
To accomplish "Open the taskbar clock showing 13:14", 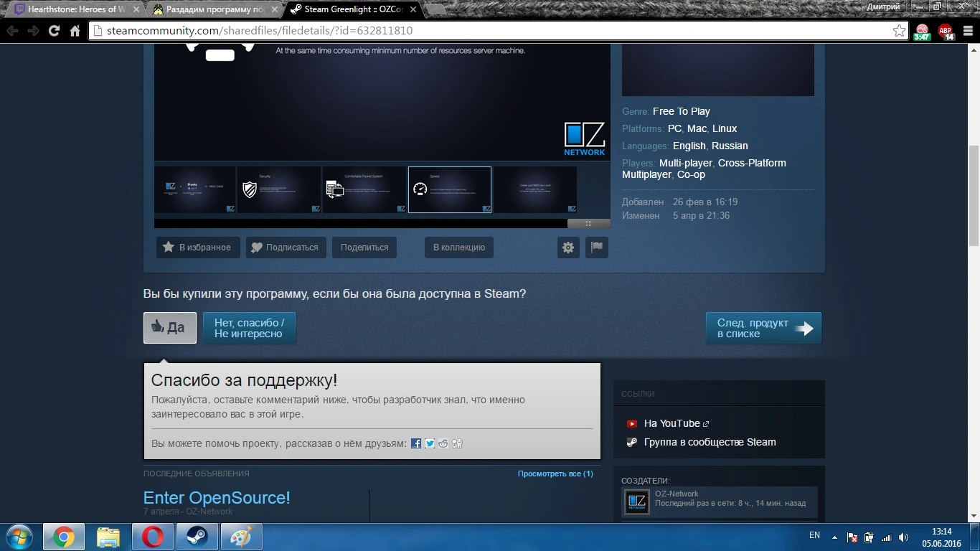I will [x=942, y=537].
